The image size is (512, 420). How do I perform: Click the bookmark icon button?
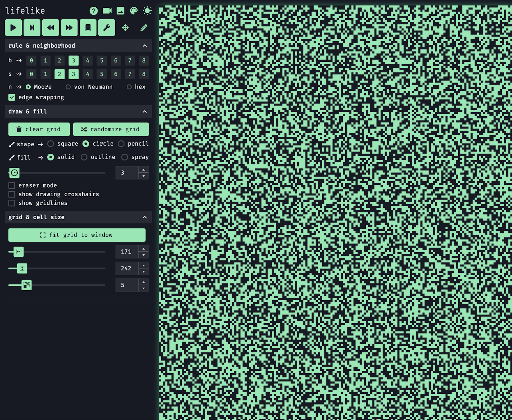coord(88,27)
